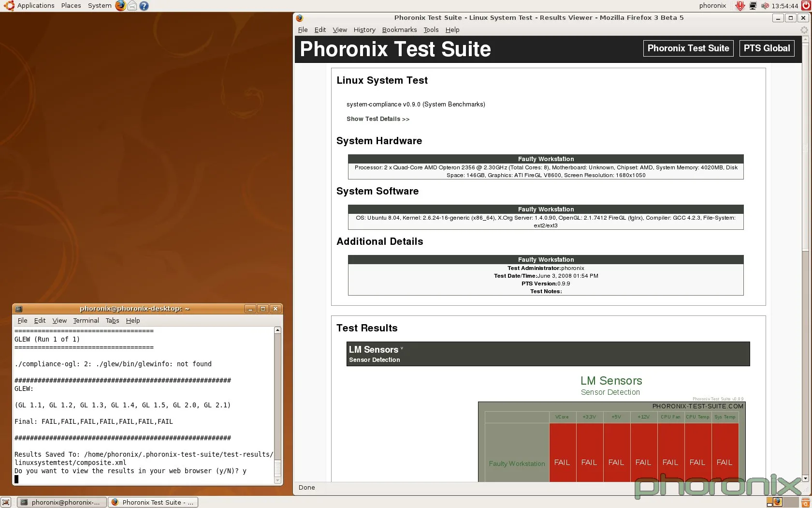Click the Phoronix Test Suite header button
The image size is (812, 508).
click(x=688, y=48)
